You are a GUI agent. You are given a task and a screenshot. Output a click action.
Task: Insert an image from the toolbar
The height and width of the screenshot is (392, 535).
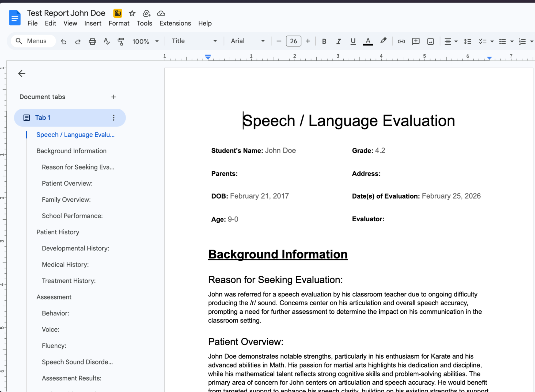[x=430, y=41]
